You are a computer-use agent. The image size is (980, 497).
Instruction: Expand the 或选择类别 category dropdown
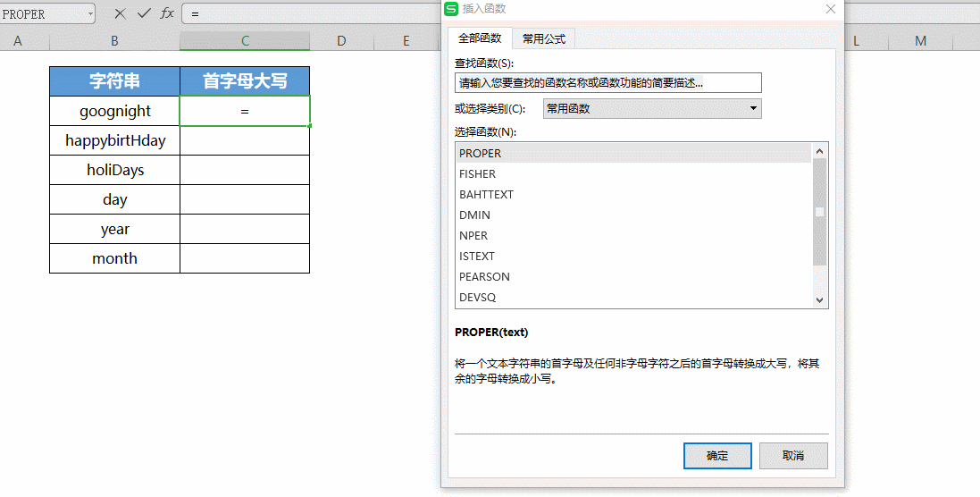(753, 108)
